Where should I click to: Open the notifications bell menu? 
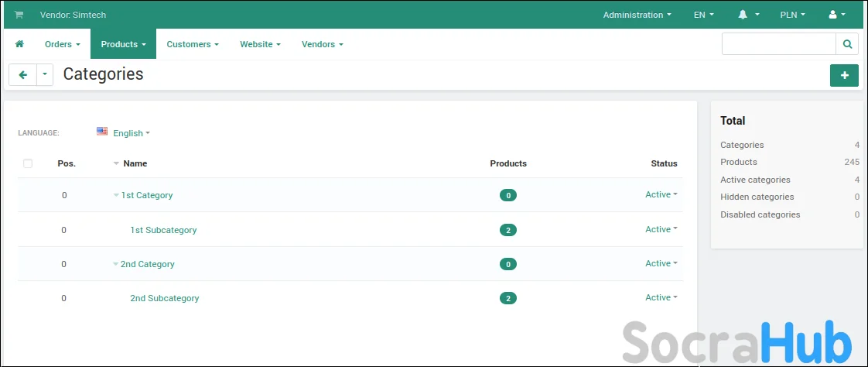pyautogui.click(x=743, y=15)
